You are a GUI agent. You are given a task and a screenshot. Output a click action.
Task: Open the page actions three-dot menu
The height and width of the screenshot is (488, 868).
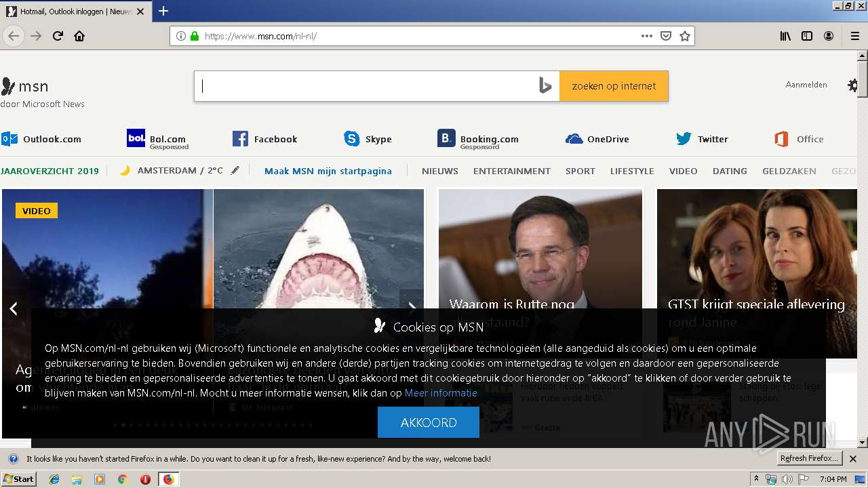point(647,36)
